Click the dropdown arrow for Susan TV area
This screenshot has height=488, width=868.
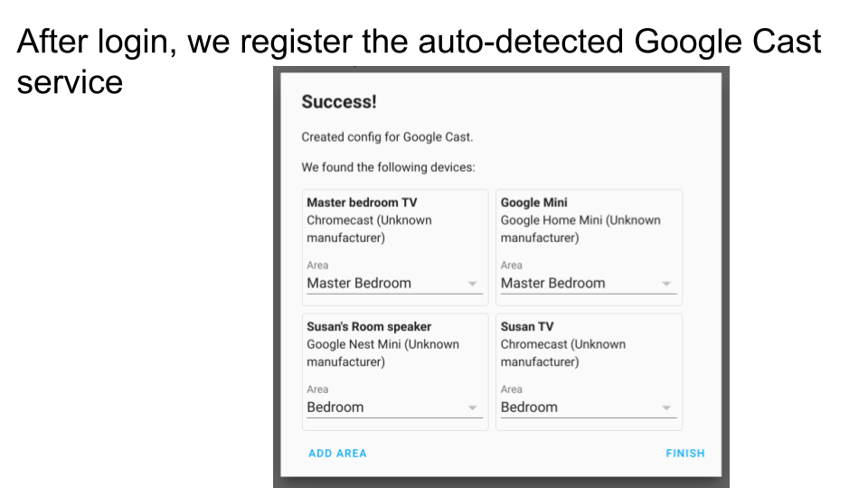(x=666, y=408)
